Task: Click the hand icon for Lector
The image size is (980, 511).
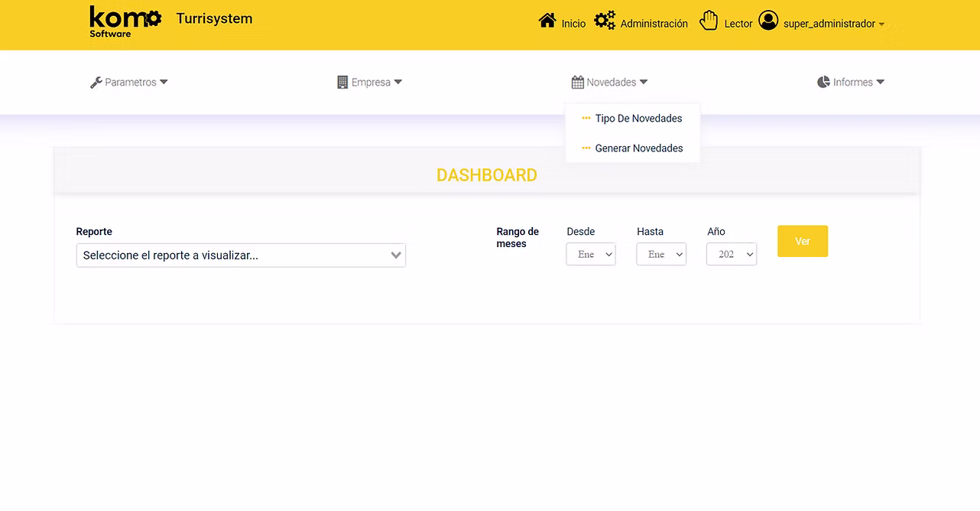Action: (709, 21)
